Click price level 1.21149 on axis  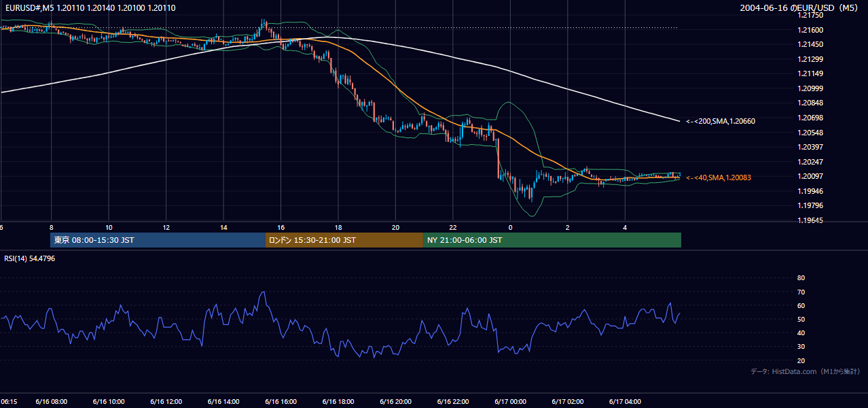(x=810, y=73)
